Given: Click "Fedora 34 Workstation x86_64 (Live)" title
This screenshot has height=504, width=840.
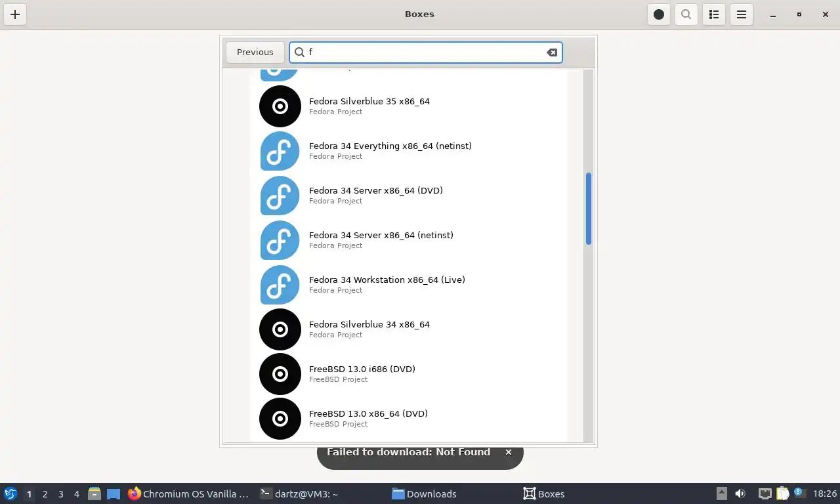Looking at the screenshot, I should pos(387,280).
